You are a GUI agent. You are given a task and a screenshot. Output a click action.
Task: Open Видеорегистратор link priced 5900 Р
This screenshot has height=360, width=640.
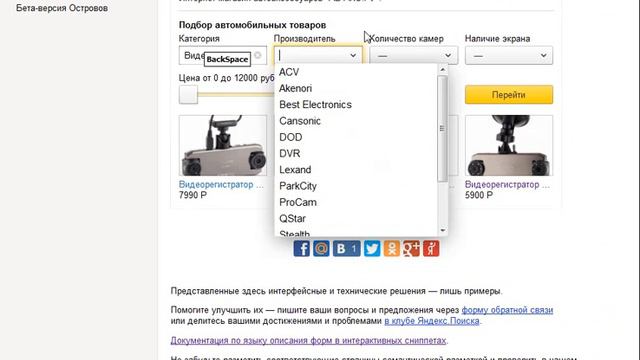(507, 184)
